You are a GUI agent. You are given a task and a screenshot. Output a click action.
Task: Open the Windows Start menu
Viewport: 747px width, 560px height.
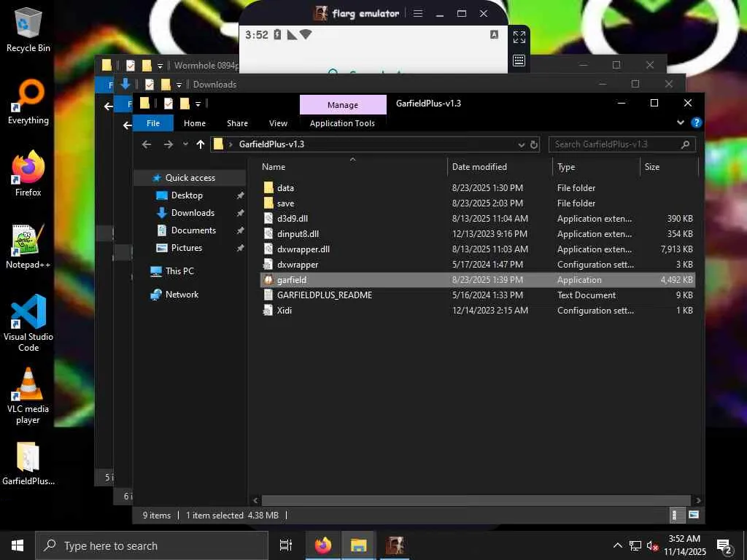(18, 545)
